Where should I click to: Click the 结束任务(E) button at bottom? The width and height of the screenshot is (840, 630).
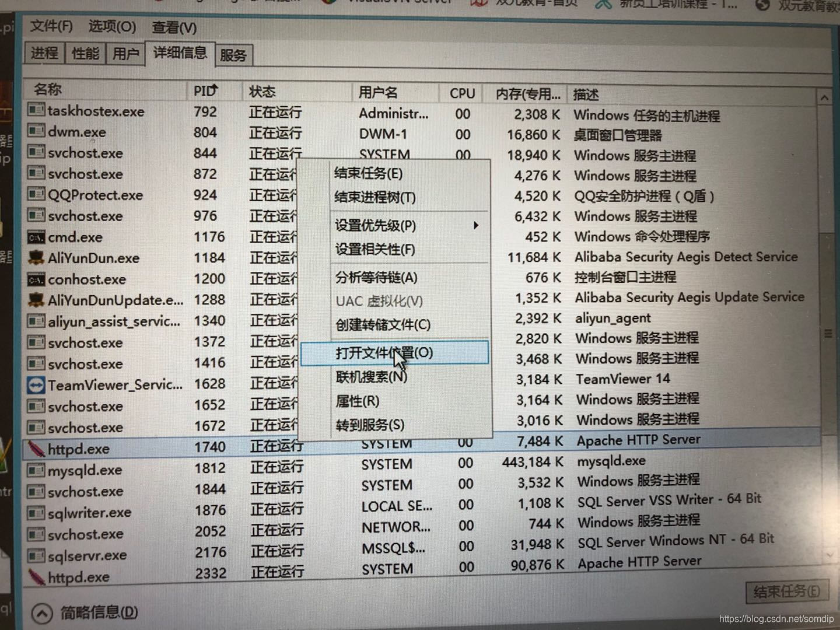tap(786, 592)
